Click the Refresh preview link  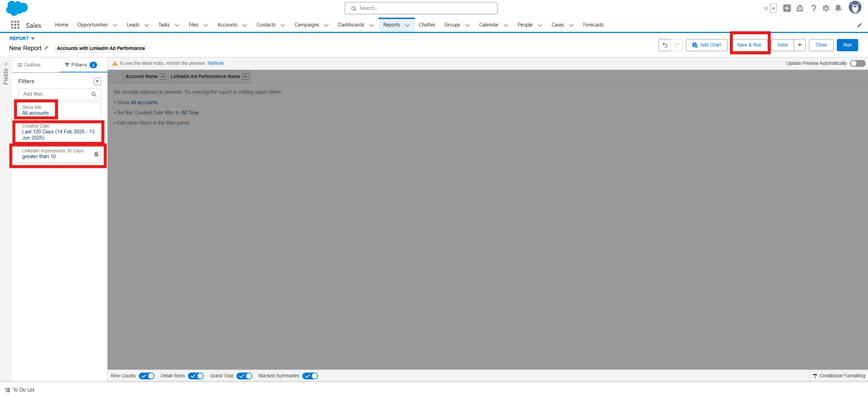point(215,63)
